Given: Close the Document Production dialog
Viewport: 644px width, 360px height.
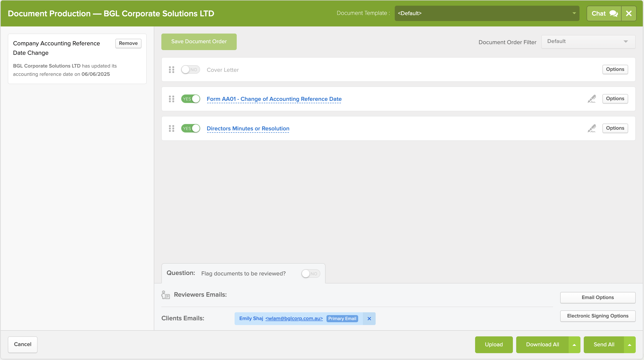Looking at the screenshot, I should click(x=629, y=13).
